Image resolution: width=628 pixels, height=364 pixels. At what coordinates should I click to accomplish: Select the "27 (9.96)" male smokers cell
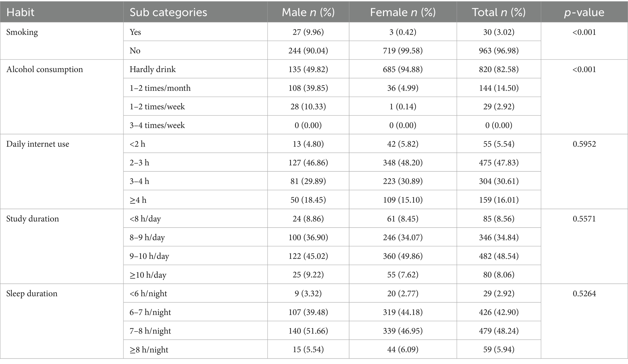tap(308, 32)
